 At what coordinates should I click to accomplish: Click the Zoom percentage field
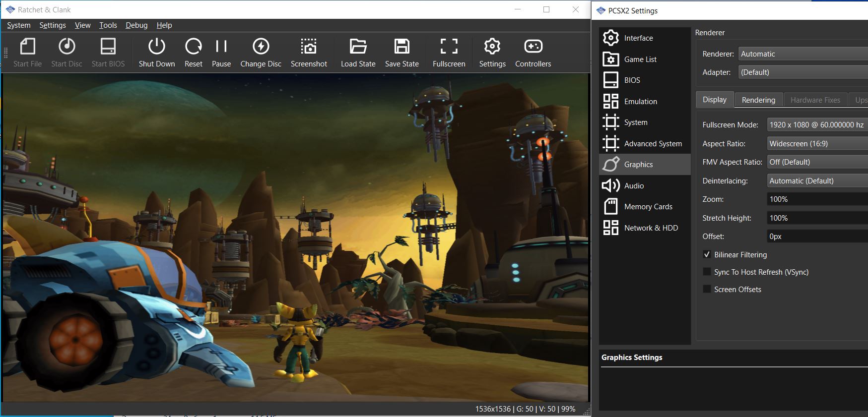coord(817,199)
